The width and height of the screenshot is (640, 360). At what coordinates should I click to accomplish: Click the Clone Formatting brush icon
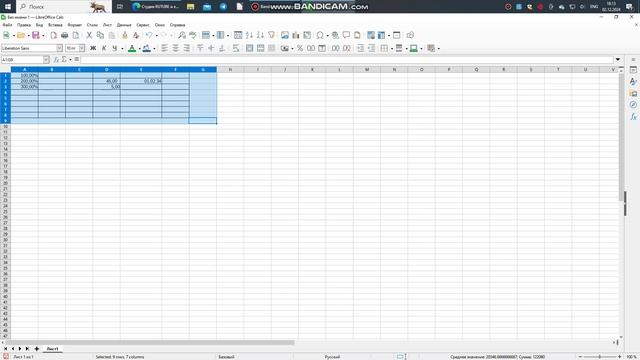[x=125, y=36]
